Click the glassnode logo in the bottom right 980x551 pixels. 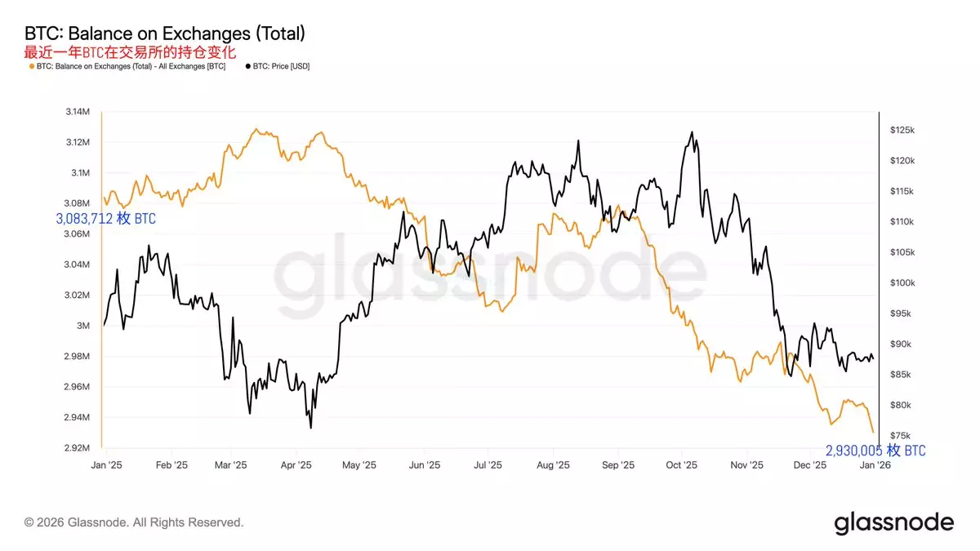(x=893, y=522)
